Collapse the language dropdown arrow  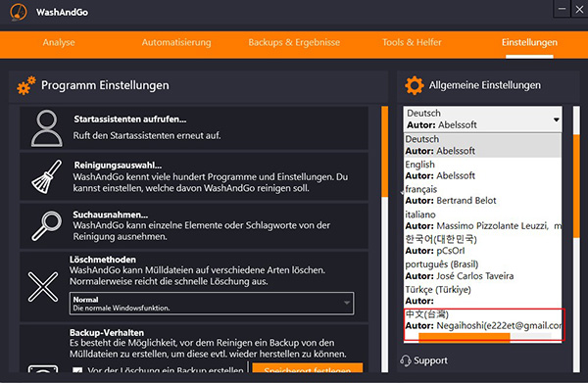tap(556, 120)
